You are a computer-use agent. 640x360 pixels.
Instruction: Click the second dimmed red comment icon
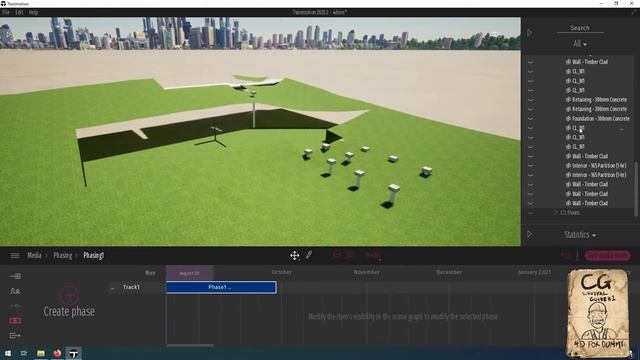[x=350, y=255]
